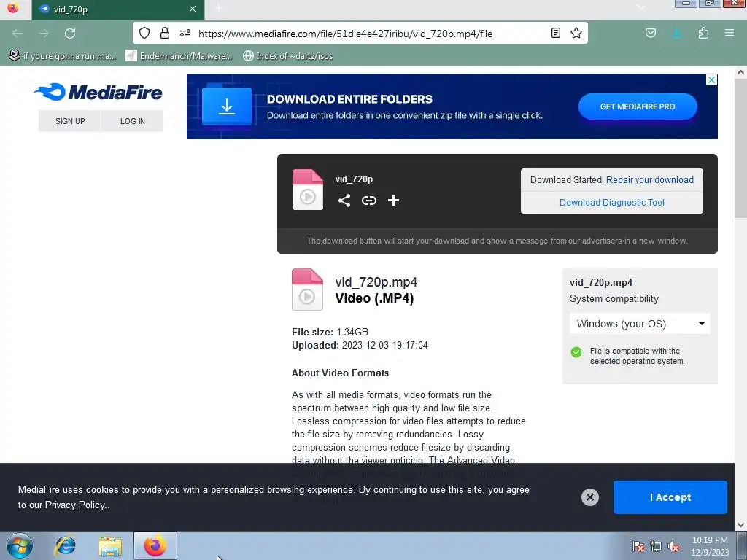Click 'DOWNLOAD ENTIRE FOLDERS' ad headline
The height and width of the screenshot is (560, 747).
(349, 99)
